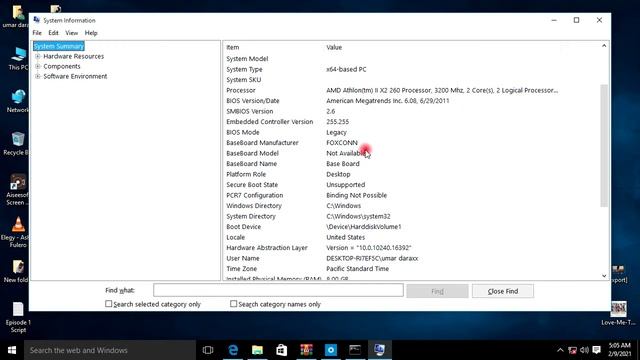Select the BIOS Version/Date row
Image resolution: width=640 pixels, height=360 pixels.
tap(411, 101)
